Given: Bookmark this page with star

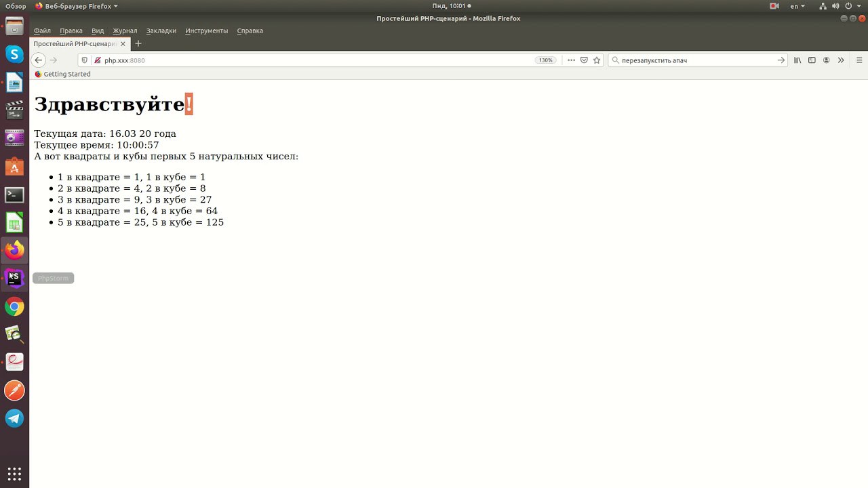Looking at the screenshot, I should click(x=597, y=60).
